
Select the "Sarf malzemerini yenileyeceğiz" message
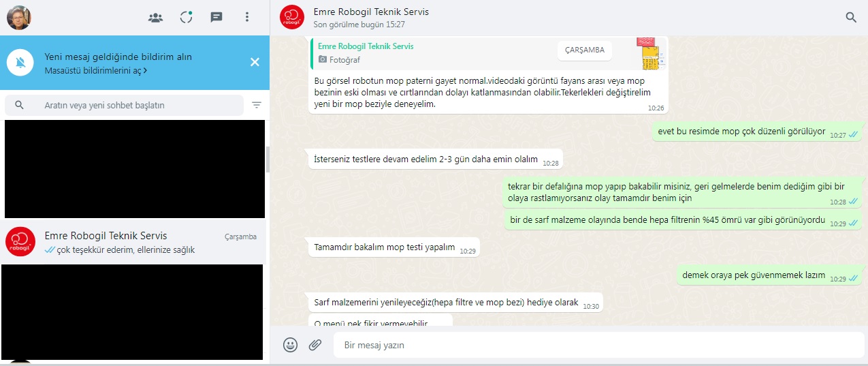[x=455, y=303]
